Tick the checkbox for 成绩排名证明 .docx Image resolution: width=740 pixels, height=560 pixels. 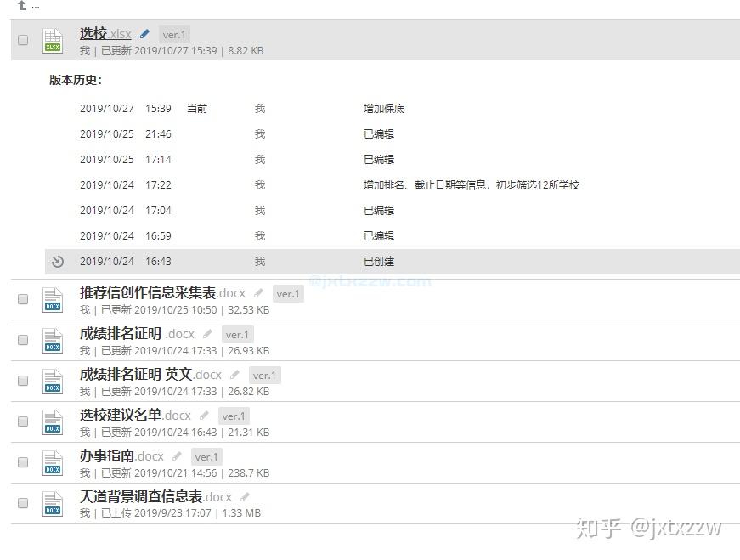23,340
